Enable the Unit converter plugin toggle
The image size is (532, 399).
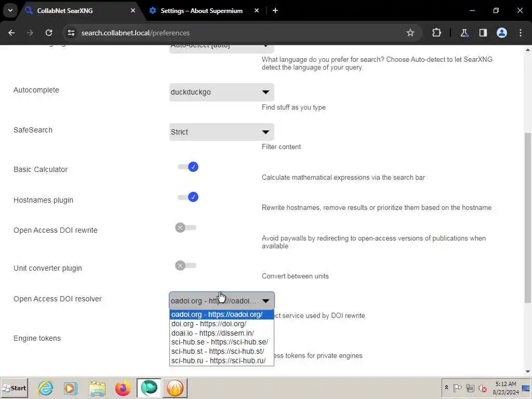(x=185, y=265)
